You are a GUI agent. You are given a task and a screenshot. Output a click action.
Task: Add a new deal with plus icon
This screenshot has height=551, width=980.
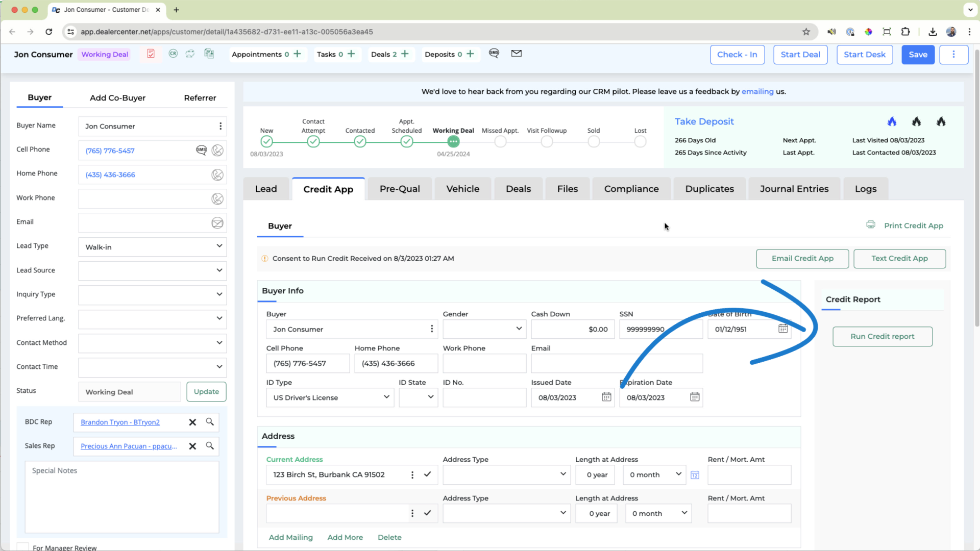point(405,54)
